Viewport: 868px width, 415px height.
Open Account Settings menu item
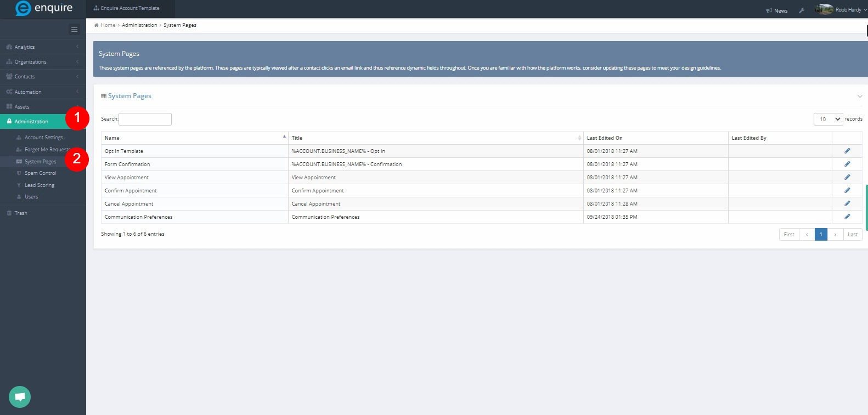pyautogui.click(x=44, y=138)
